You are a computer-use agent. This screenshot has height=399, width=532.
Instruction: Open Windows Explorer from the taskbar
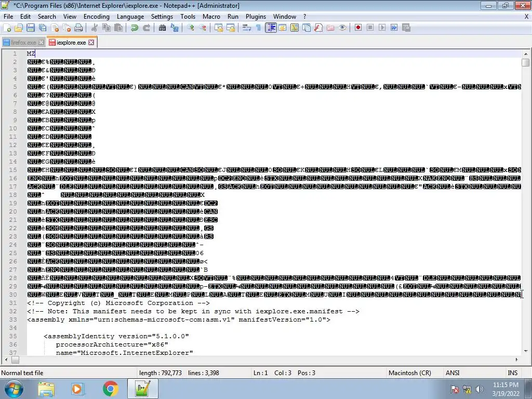click(x=46, y=389)
